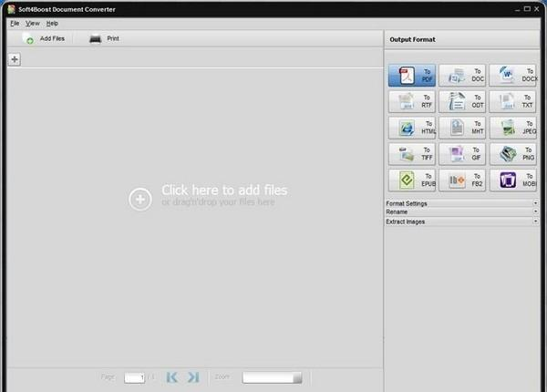Minimize the Document Converter window
The image size is (547, 392).
(517, 9)
